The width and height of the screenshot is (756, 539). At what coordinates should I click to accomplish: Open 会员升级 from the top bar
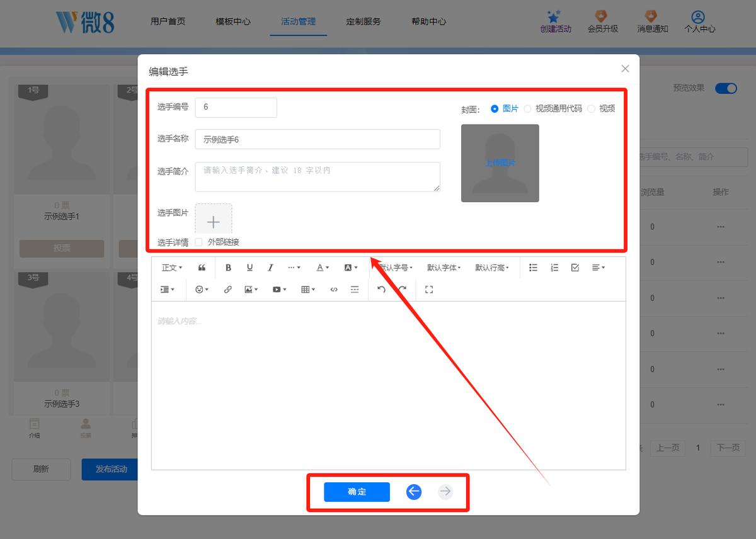(x=603, y=22)
